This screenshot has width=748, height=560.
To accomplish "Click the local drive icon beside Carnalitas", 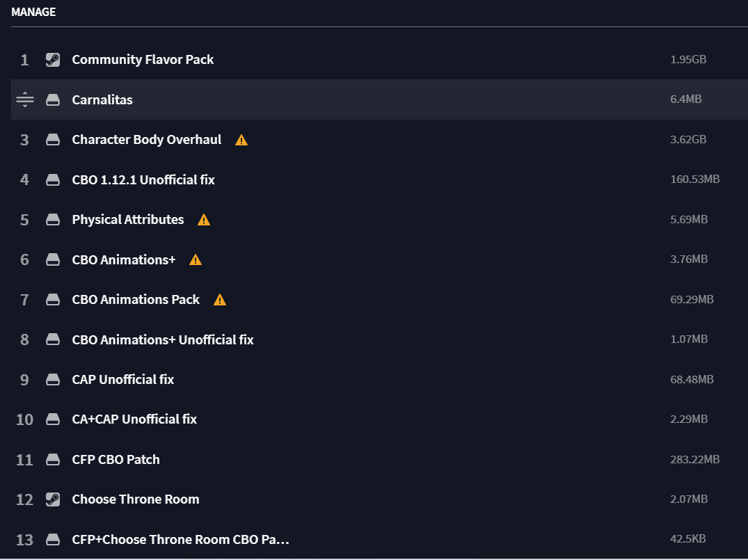I will 52,99.
